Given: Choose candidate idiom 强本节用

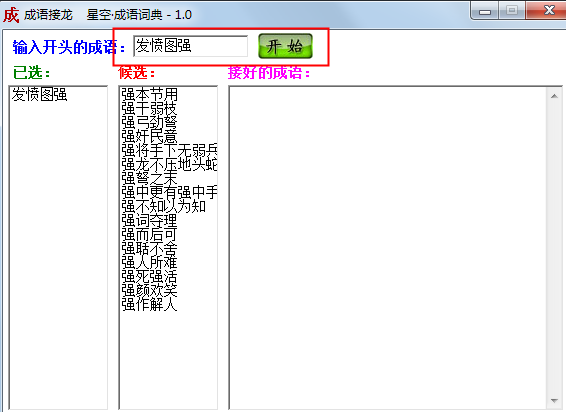Looking at the screenshot, I should tap(149, 95).
